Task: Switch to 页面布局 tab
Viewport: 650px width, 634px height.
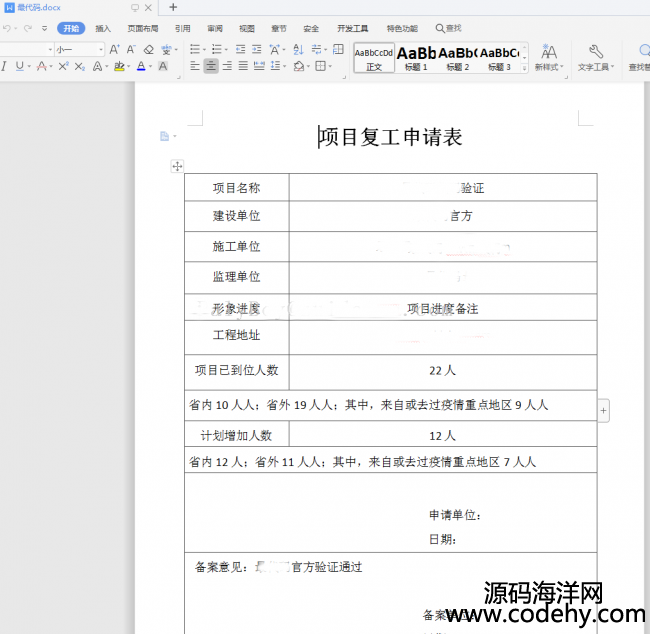Action: (x=143, y=28)
